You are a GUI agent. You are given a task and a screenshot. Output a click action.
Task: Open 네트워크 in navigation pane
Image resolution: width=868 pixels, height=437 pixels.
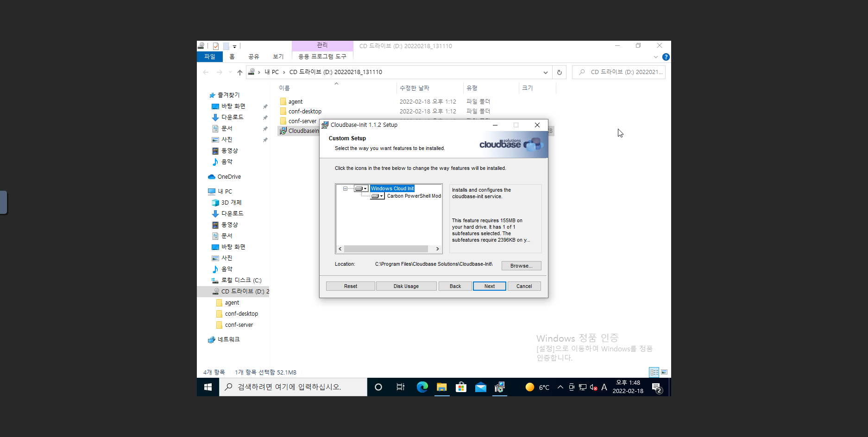pos(229,339)
